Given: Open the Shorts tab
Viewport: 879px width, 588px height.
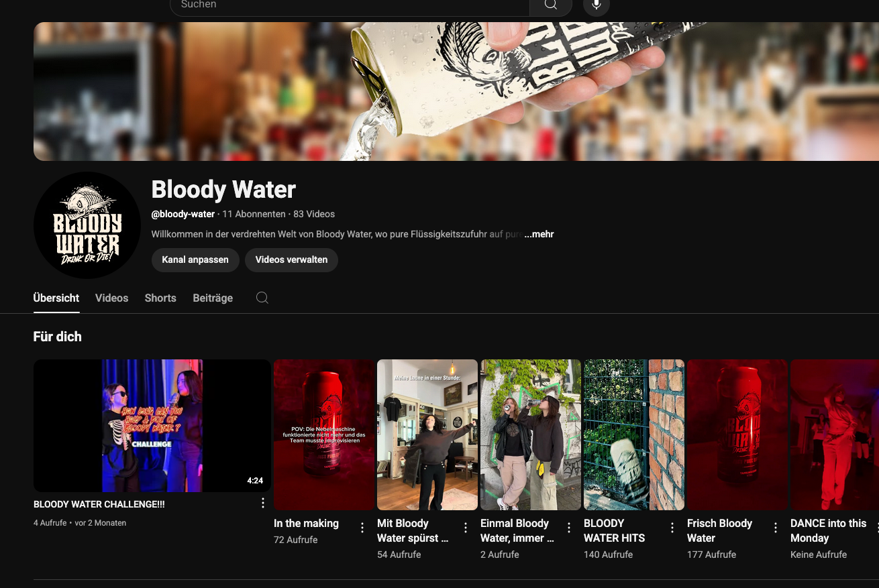Looking at the screenshot, I should [x=160, y=298].
